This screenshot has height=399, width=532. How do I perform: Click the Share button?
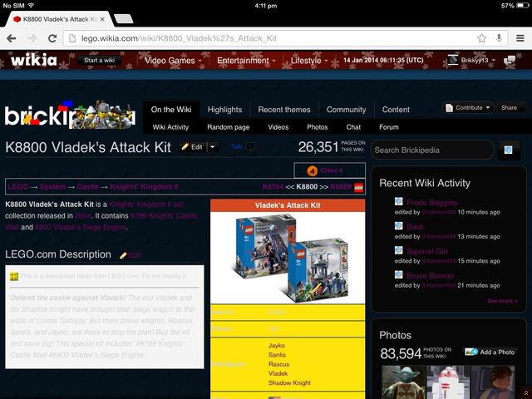510,107
